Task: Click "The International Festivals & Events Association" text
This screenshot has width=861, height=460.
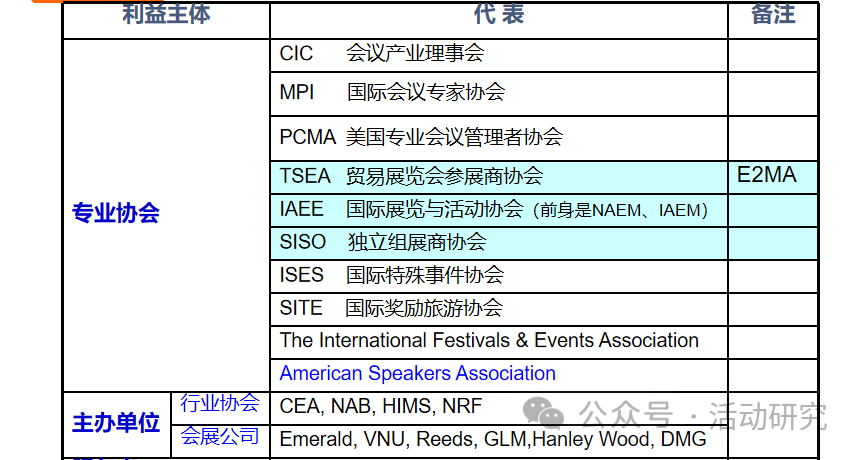Action: [489, 340]
